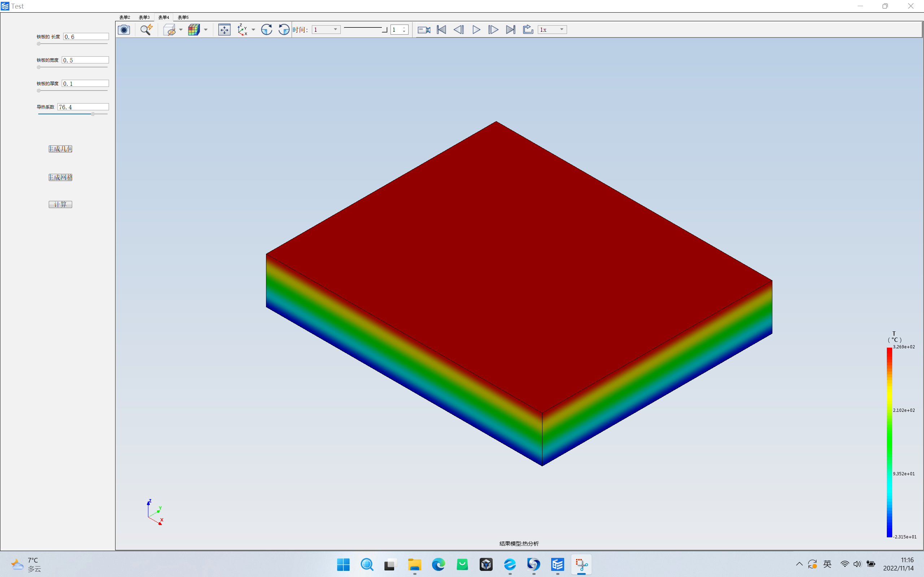Select playback speed 1x dropdown

(x=552, y=29)
